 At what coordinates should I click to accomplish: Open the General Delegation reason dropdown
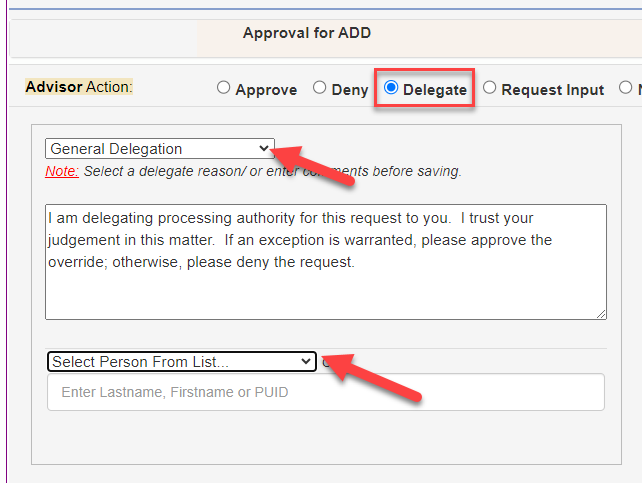pyautogui.click(x=159, y=149)
